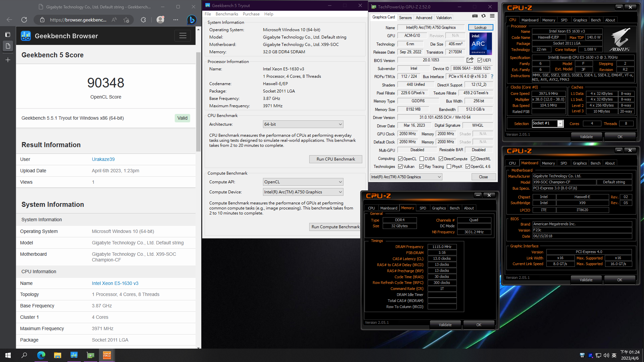644x362 pixels.
Task: Select the vertical tab page icon
Action: tap(8, 46)
